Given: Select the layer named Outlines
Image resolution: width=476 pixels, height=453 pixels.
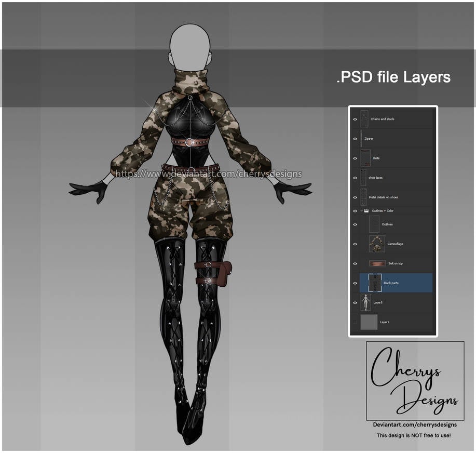Looking at the screenshot, I should [x=387, y=224].
